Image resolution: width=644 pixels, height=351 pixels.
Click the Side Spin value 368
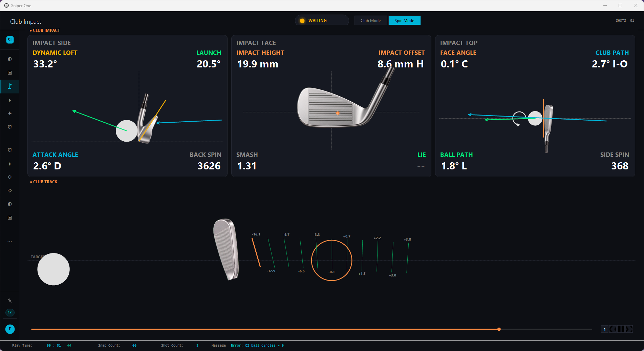(x=620, y=166)
